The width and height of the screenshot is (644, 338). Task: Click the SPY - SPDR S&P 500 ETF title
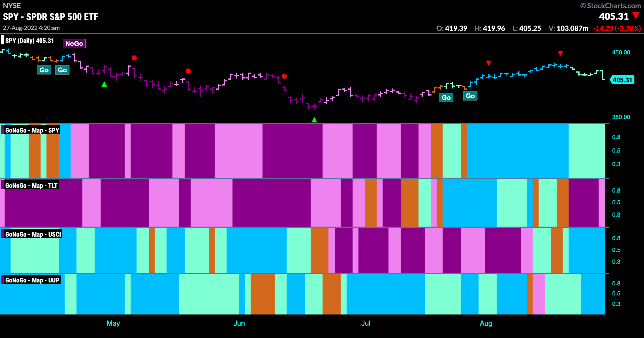point(51,17)
